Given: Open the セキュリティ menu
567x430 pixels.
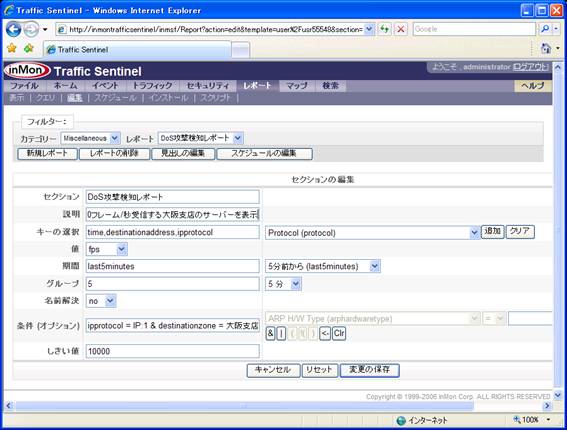Looking at the screenshot, I should 208,86.
